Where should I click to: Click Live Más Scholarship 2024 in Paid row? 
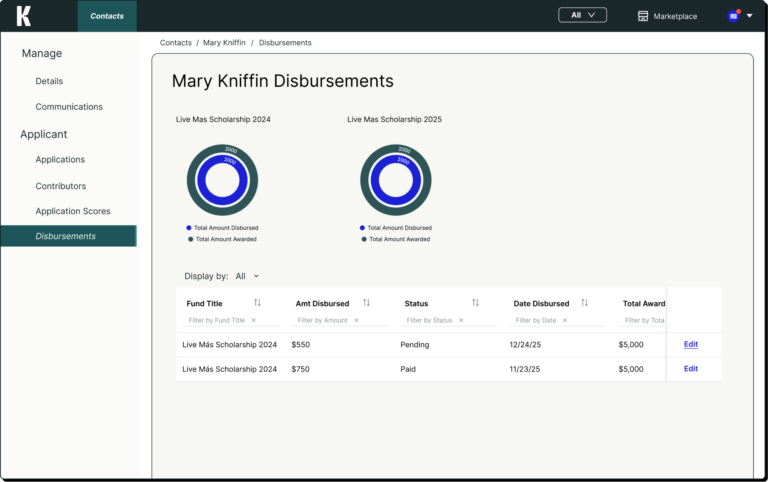point(230,369)
